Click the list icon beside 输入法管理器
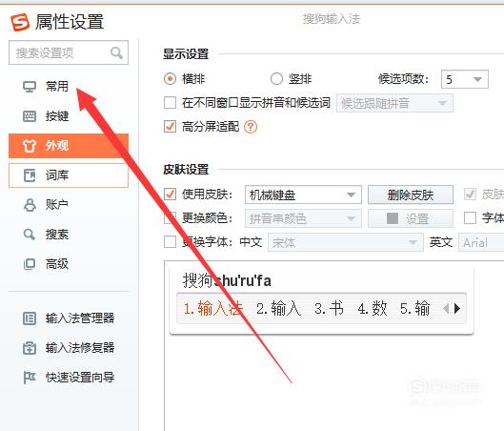504x431 pixels. click(30, 318)
